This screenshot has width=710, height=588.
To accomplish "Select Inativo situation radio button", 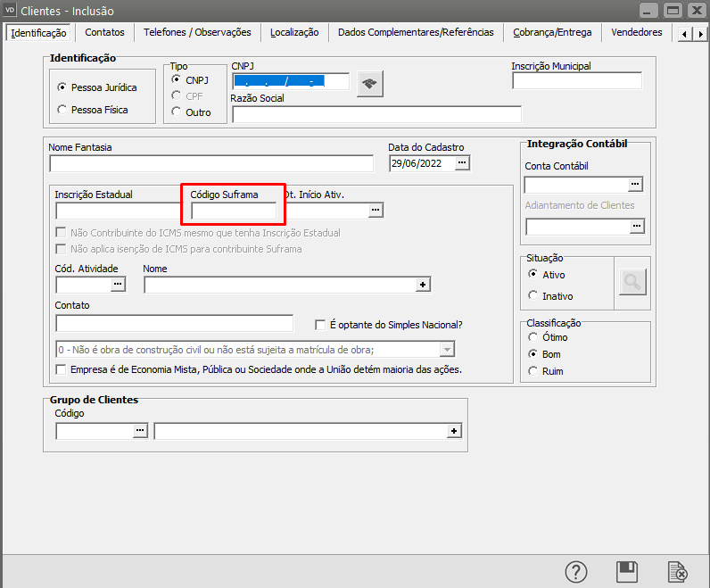I will pos(533,295).
